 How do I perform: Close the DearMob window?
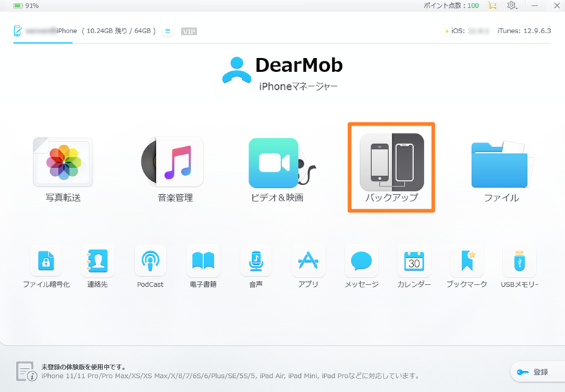(x=557, y=6)
